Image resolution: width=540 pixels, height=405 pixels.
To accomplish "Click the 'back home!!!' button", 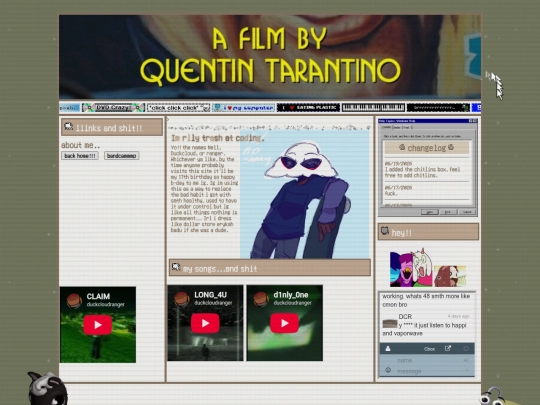I will 80,156.
